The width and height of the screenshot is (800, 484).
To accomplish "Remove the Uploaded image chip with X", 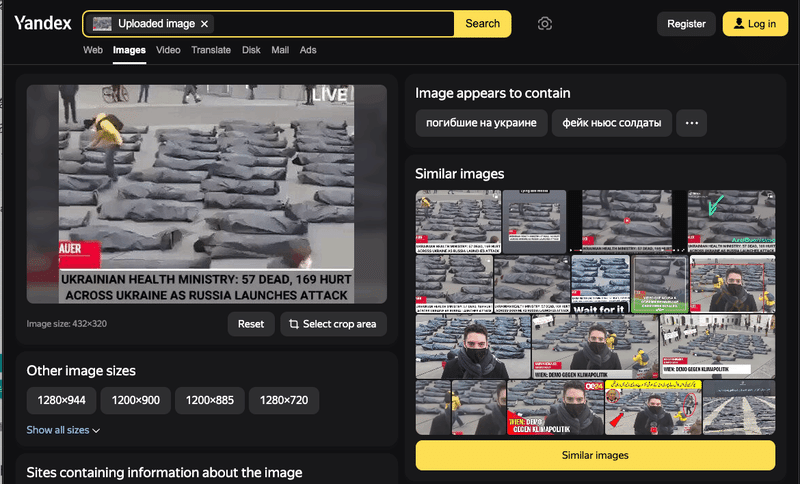I will (204, 24).
